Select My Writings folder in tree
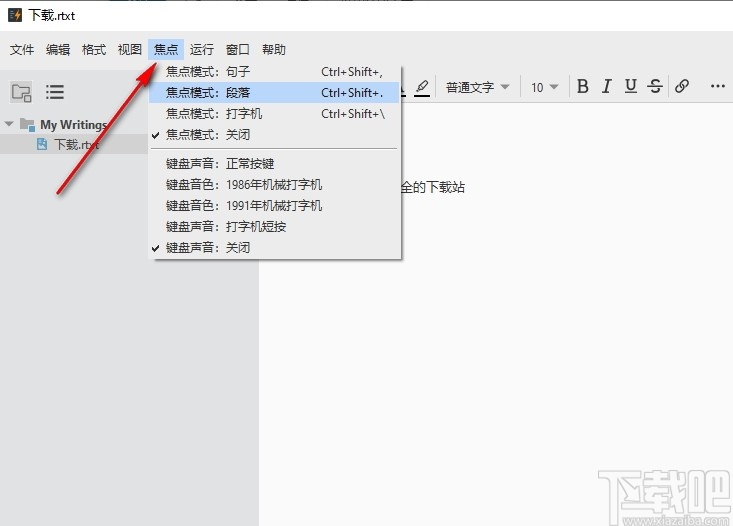This screenshot has width=733, height=526. point(73,125)
